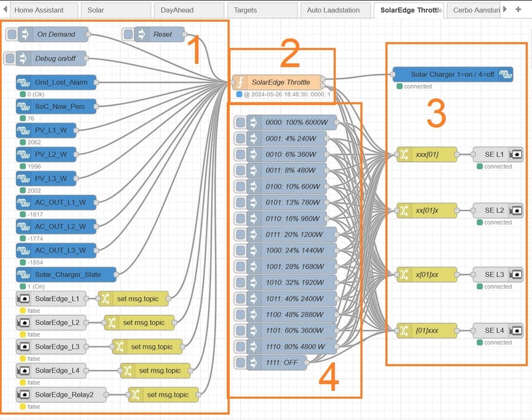Select the 1101: 60% 3600W inject node
The image size is (532, 420).
coord(292,330)
